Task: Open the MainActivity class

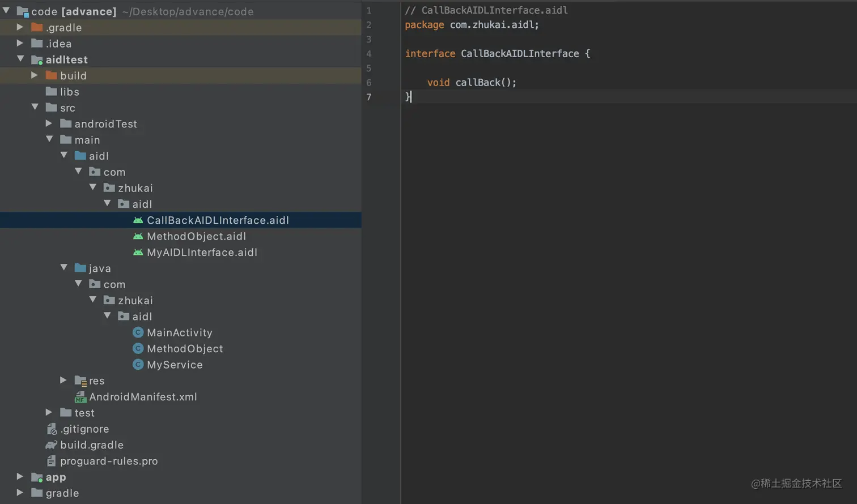Action: (180, 332)
